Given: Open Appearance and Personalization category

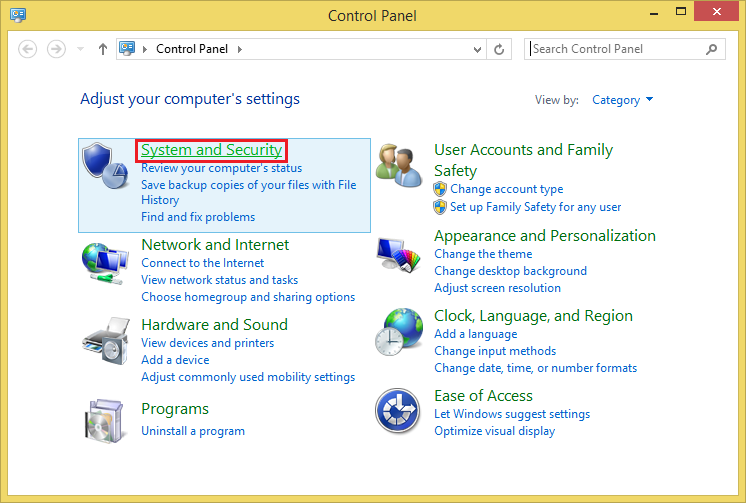Looking at the screenshot, I should [x=545, y=236].
